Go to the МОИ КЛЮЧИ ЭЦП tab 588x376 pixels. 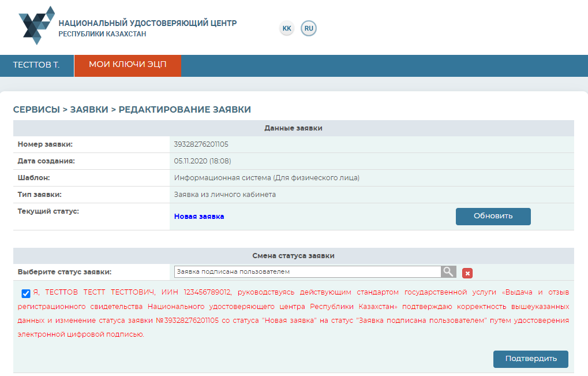128,65
